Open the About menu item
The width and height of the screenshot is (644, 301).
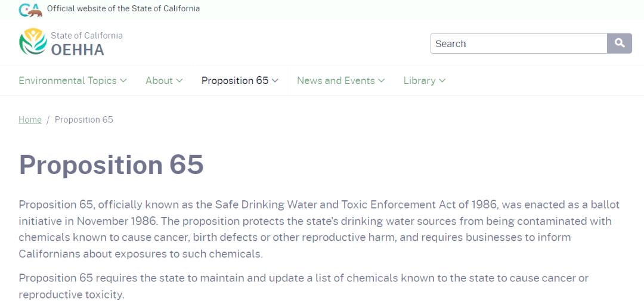[x=159, y=80]
